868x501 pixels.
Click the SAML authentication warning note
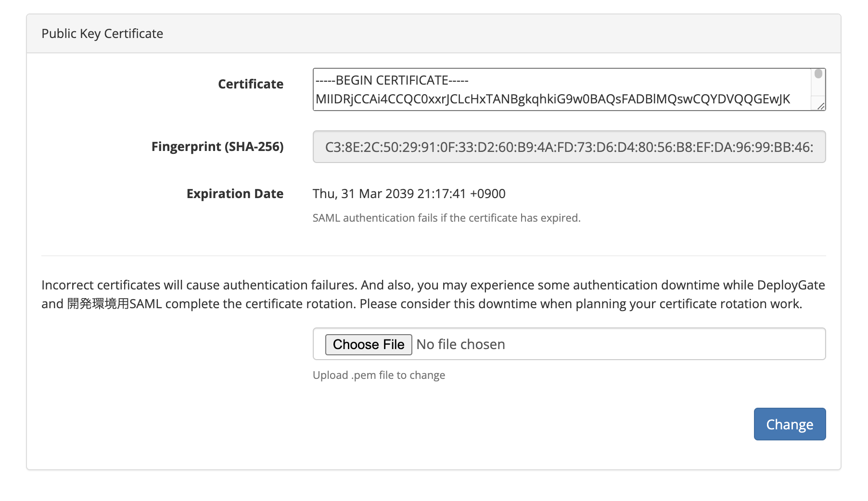pos(446,218)
